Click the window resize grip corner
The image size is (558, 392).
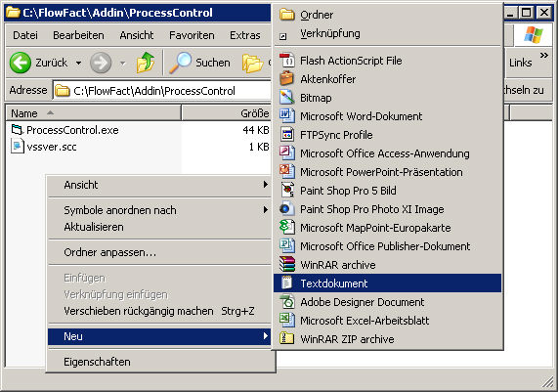(547, 383)
